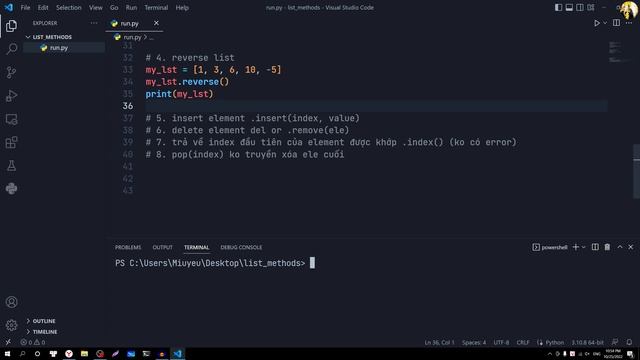Viewport: 640px width, 360px height.
Task: Toggle bottom panel visibility
Action: coord(569,7)
